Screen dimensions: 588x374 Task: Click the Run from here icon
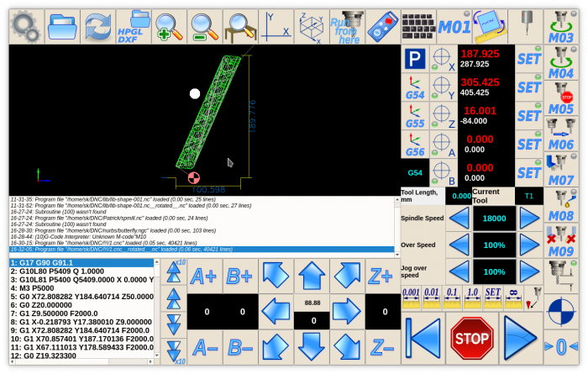point(347,27)
